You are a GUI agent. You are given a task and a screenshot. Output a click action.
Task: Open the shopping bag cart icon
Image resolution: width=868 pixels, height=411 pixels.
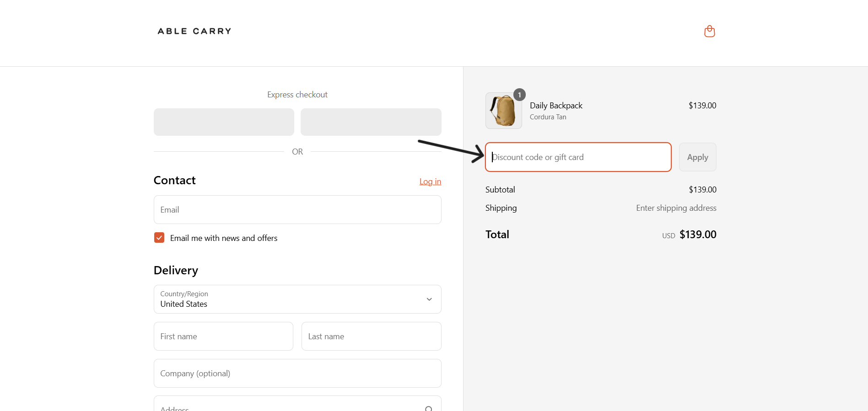coord(709,31)
